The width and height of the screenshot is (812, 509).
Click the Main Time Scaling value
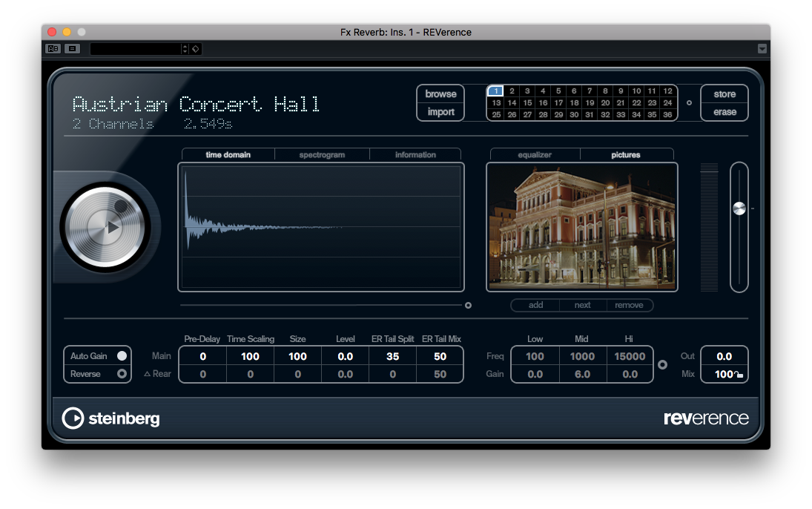tap(250, 357)
